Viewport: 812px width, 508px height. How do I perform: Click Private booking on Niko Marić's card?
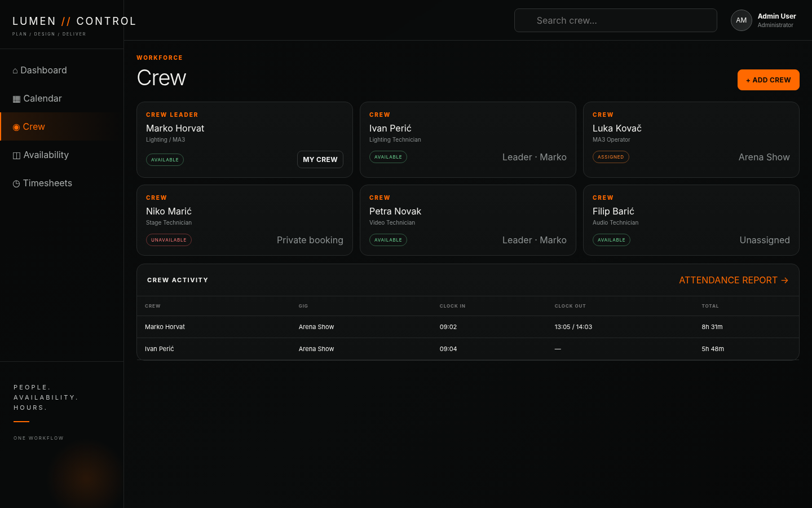[310, 240]
